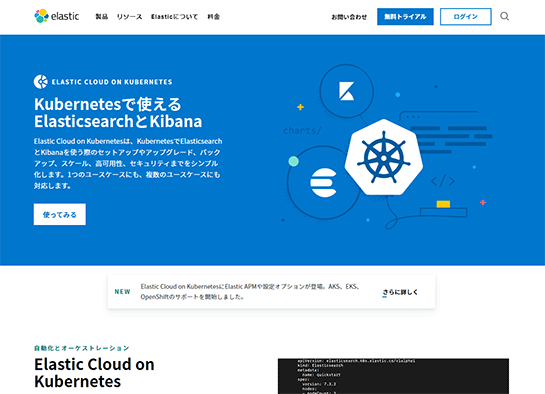Expand the リソース navigation menu

(x=129, y=17)
